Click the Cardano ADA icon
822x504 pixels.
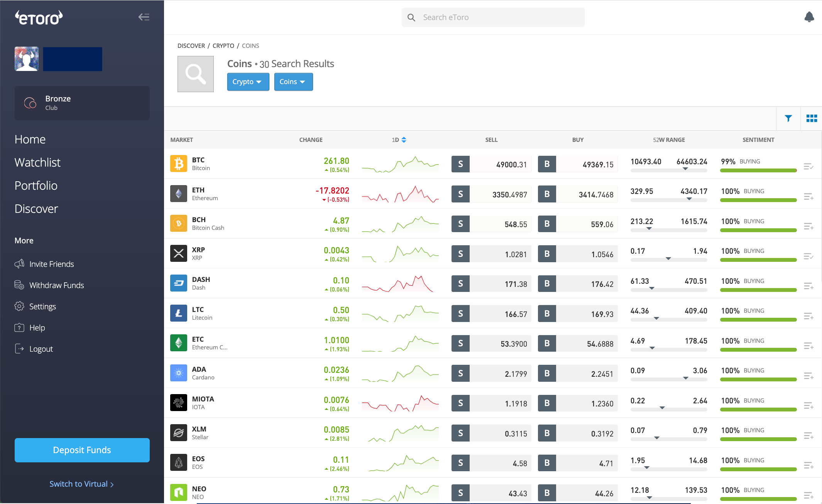point(179,373)
